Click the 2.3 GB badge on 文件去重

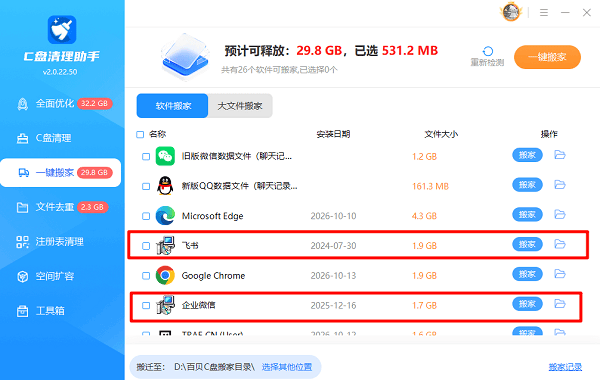(x=93, y=207)
